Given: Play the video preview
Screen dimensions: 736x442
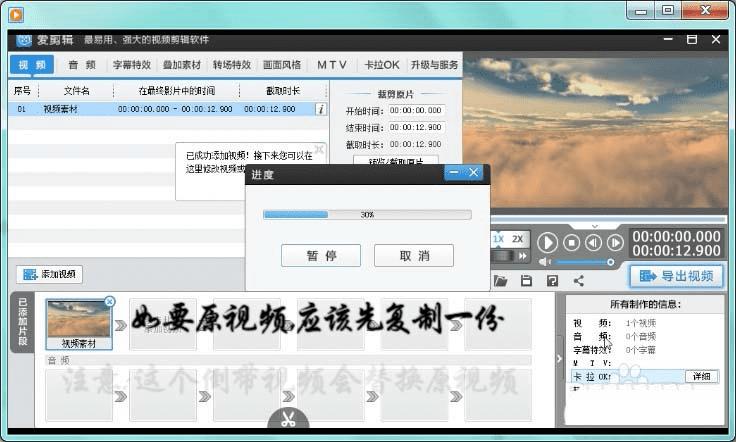Looking at the screenshot, I should coord(547,243).
